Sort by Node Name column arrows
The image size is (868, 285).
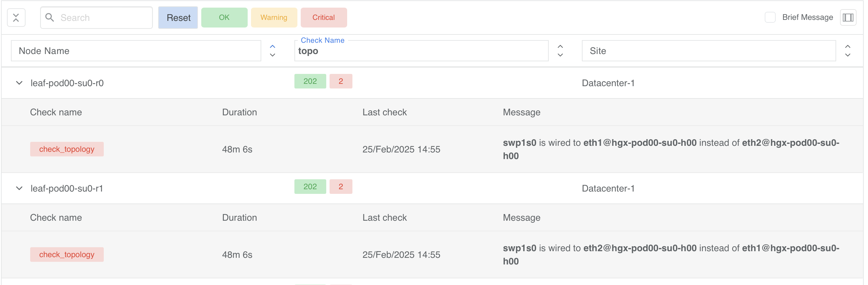(x=273, y=51)
